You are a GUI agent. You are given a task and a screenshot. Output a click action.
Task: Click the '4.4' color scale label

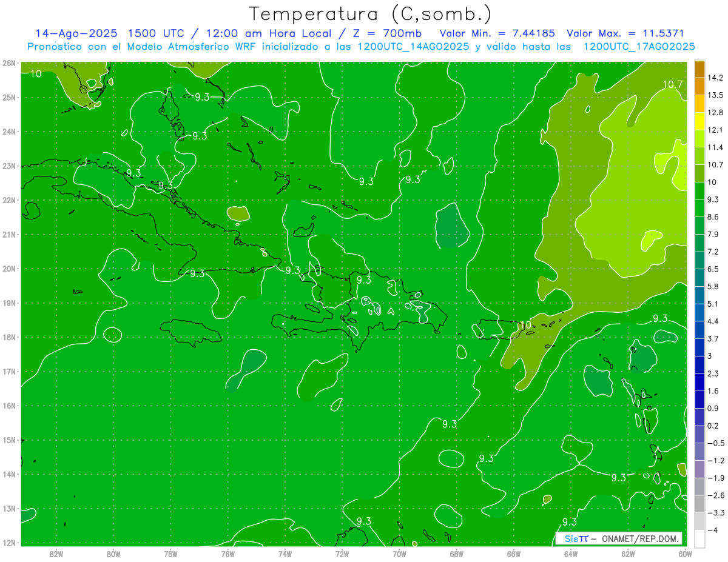tap(713, 321)
